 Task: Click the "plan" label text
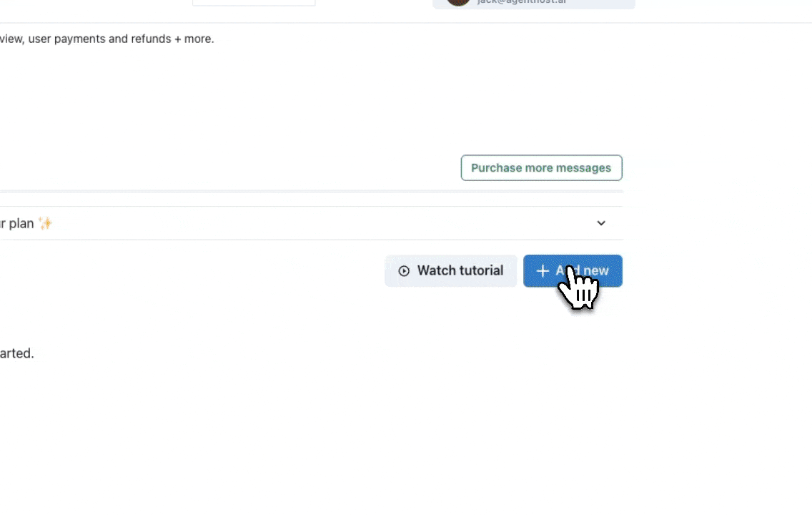(21, 224)
